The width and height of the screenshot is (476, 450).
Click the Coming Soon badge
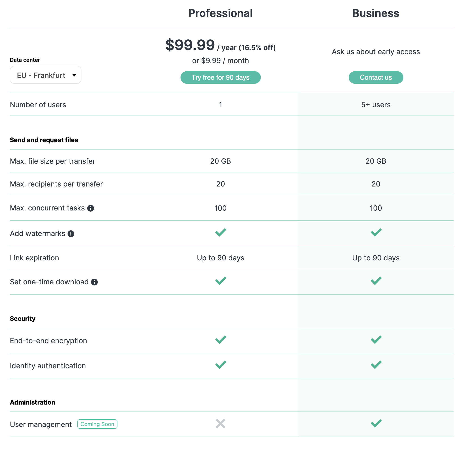coord(97,424)
